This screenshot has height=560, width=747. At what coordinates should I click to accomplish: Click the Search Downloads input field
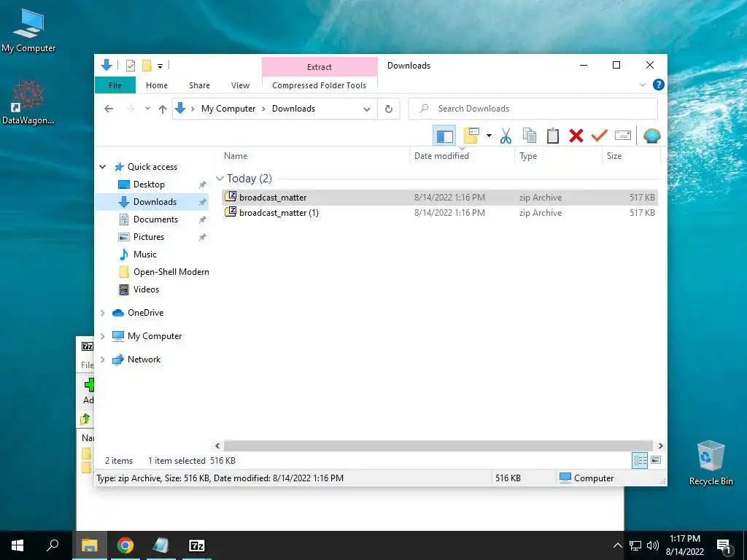(533, 109)
